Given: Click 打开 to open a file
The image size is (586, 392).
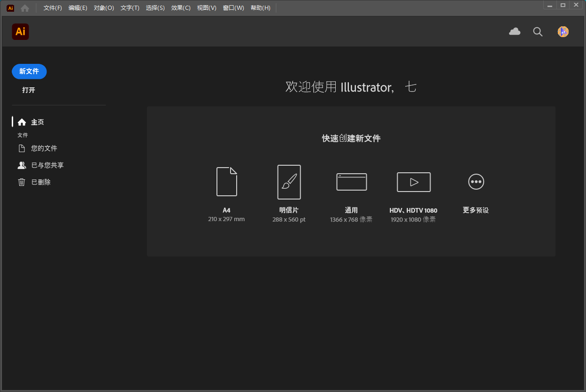Looking at the screenshot, I should (x=28, y=90).
